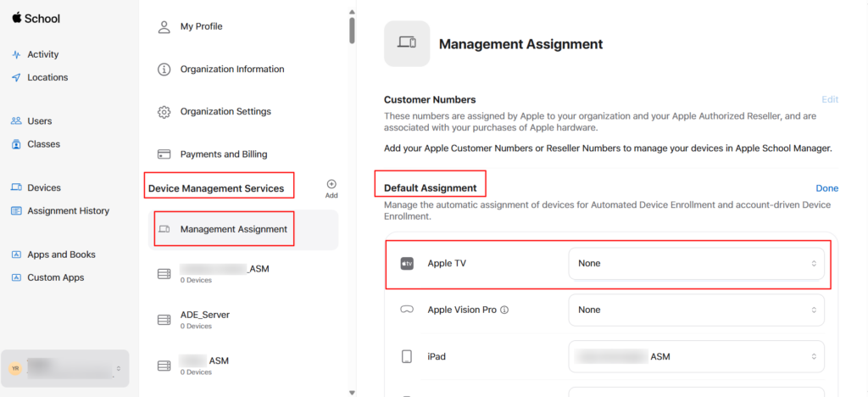Viewport: 868px width, 397px height.
Task: Click the Payments and Billing card icon
Action: coord(164,154)
